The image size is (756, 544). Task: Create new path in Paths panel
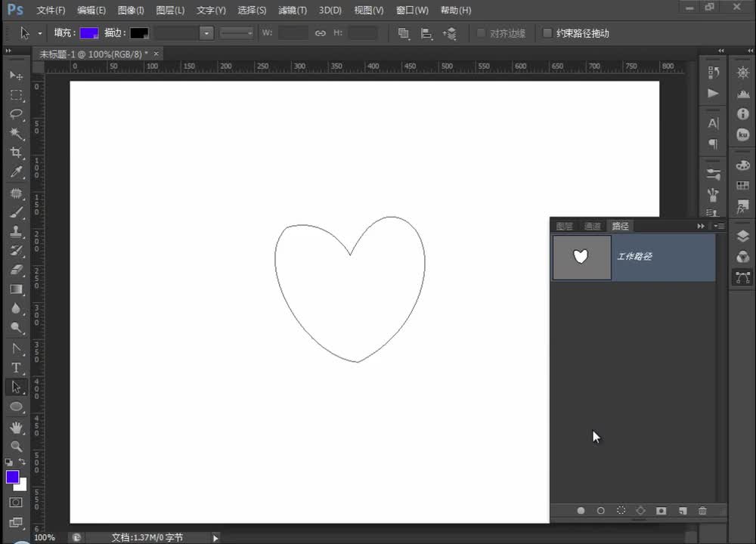coord(682,510)
